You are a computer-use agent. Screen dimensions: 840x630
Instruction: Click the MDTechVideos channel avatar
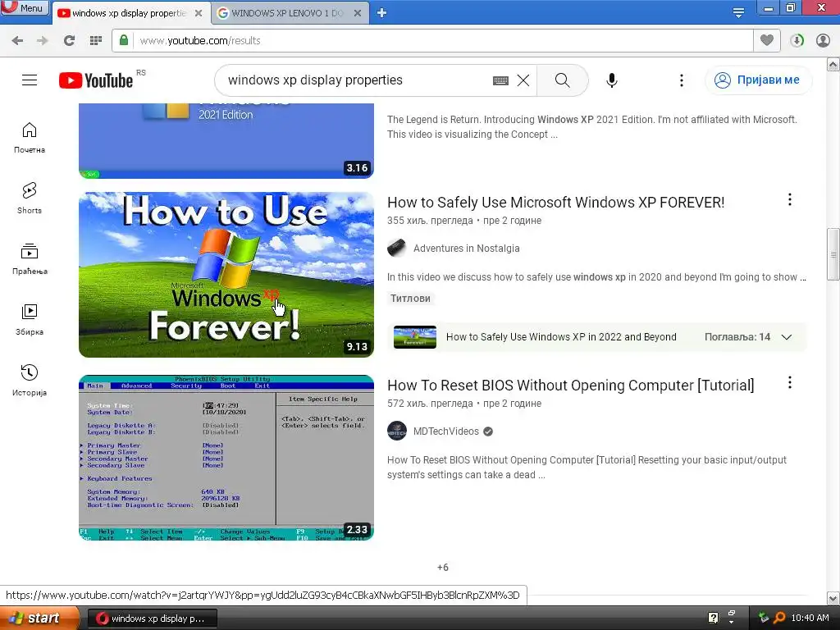click(x=397, y=431)
